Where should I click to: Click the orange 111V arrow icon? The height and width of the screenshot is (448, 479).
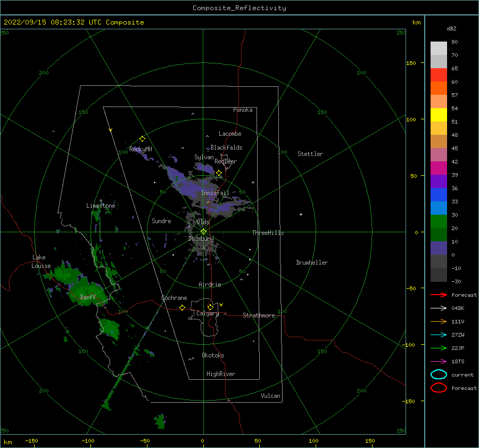coord(439,321)
